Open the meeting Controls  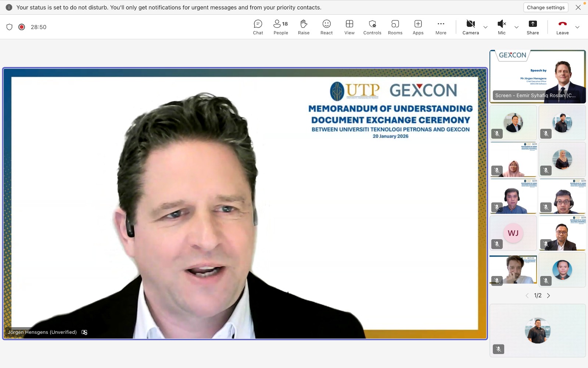372,27
